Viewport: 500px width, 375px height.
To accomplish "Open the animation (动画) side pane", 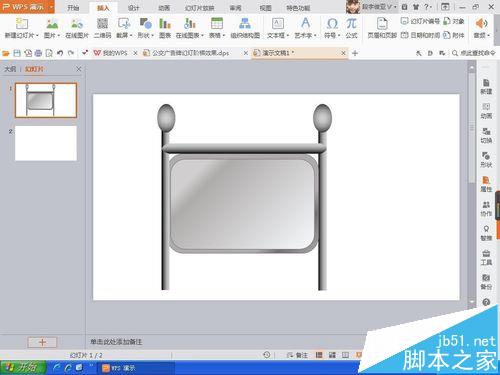I will tap(486, 111).
